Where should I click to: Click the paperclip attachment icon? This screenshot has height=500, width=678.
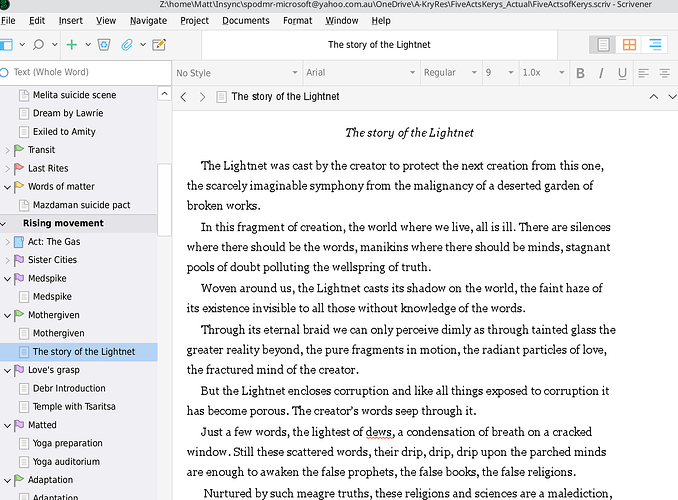(x=127, y=45)
